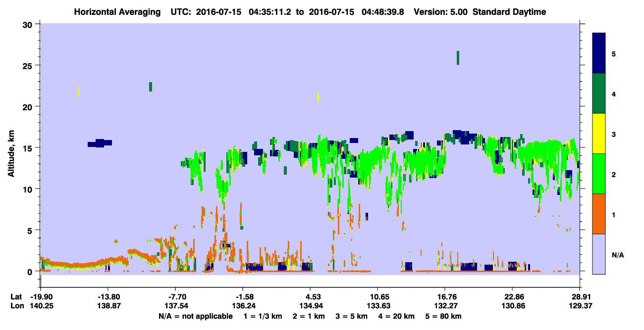Click the colorbar 'N/A' label
The height and width of the screenshot is (330, 644).
[617, 255]
